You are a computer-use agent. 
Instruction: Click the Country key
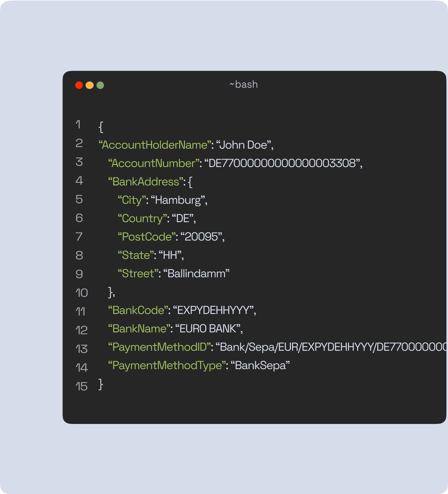click(142, 218)
